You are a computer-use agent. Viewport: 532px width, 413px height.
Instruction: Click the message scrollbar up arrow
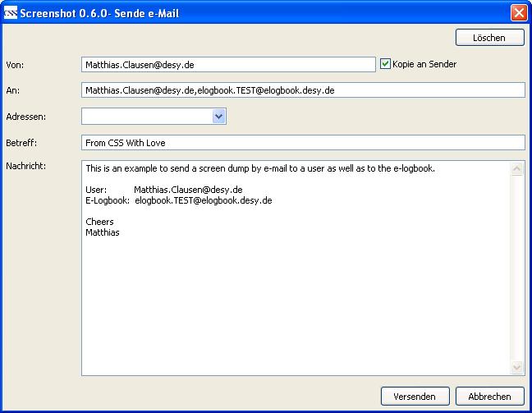(517, 169)
